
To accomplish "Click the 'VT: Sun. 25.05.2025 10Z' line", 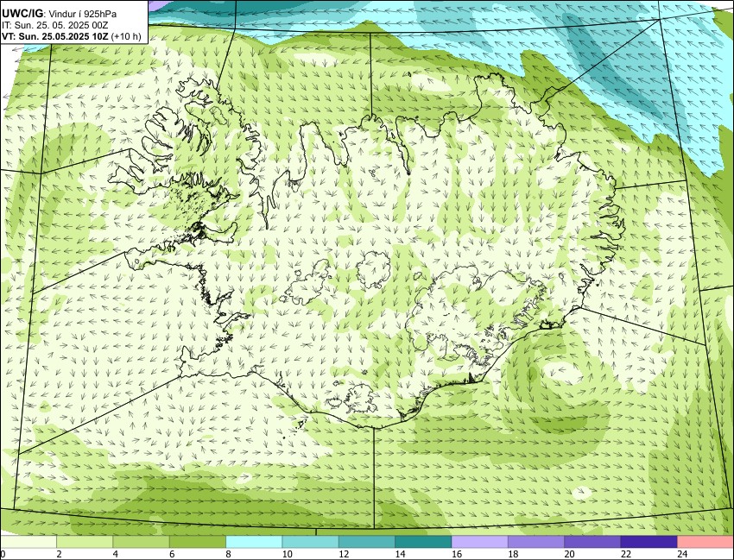I will [55, 36].
